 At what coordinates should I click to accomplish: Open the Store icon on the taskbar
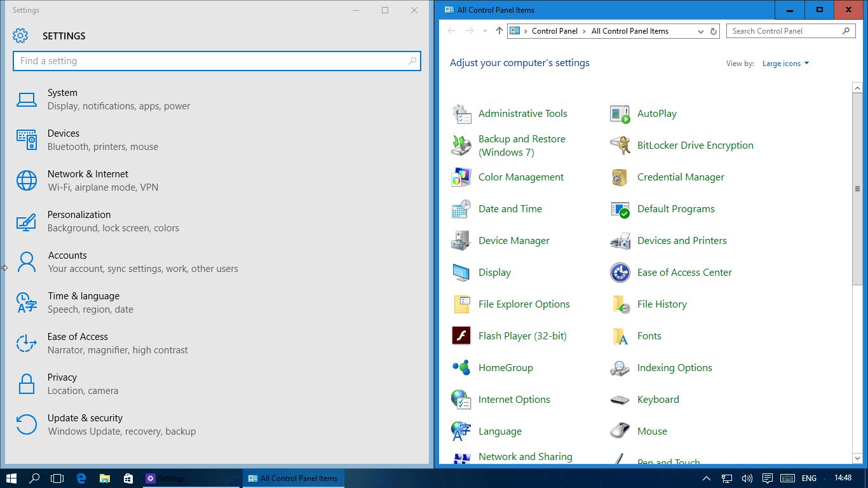[x=128, y=478]
